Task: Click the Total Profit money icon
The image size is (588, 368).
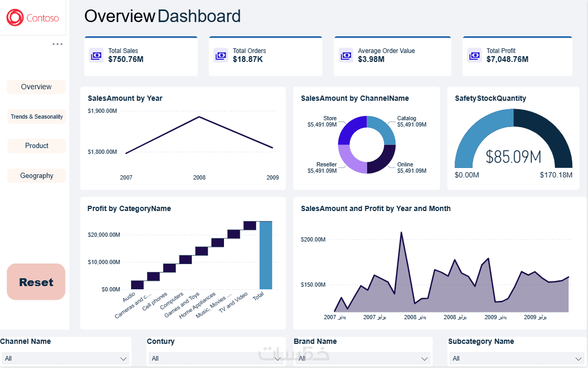Action: [474, 56]
